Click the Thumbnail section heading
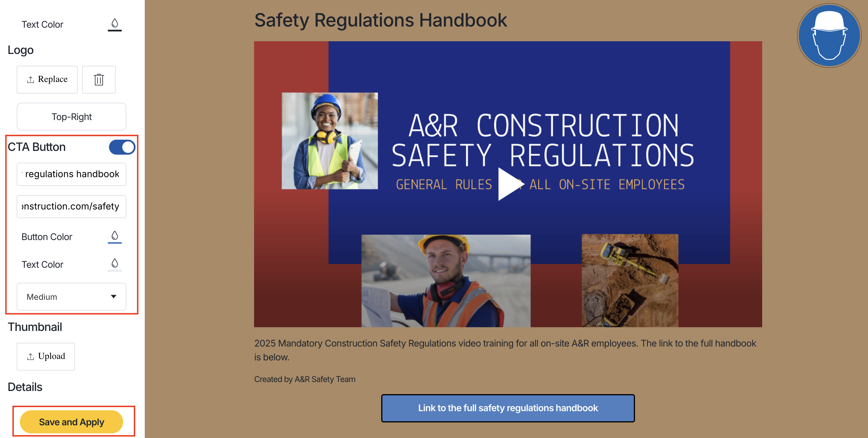This screenshot has height=438, width=868. click(x=35, y=327)
